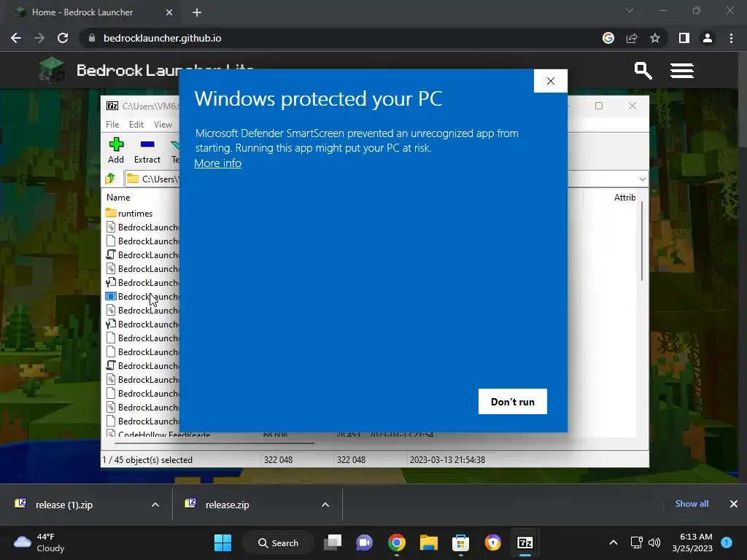Click the Chrome taskbar icon
The height and width of the screenshot is (560, 747).
pos(397,542)
